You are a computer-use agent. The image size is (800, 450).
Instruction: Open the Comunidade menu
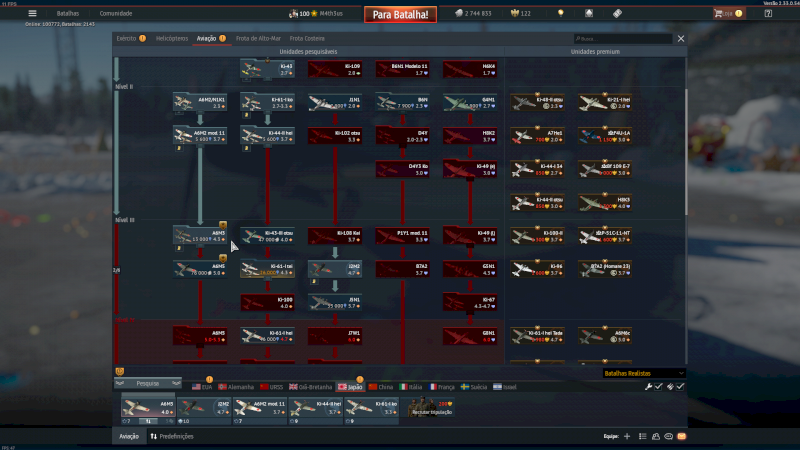[x=115, y=14]
